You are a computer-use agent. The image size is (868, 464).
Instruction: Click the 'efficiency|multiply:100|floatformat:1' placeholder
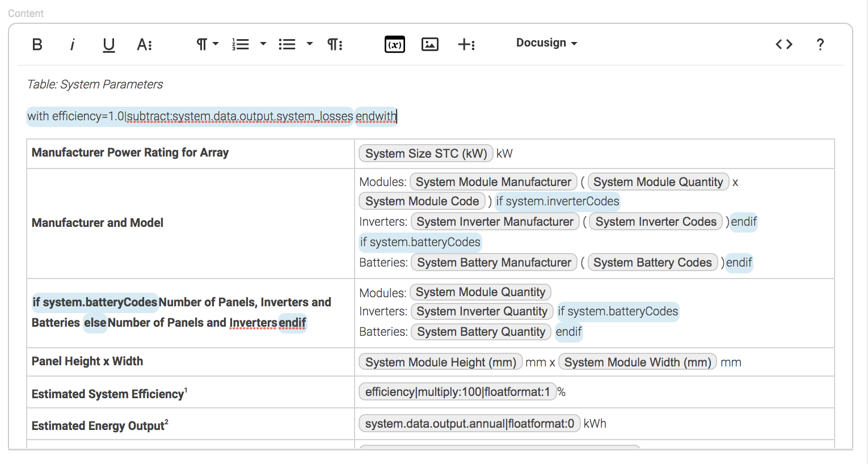457,392
